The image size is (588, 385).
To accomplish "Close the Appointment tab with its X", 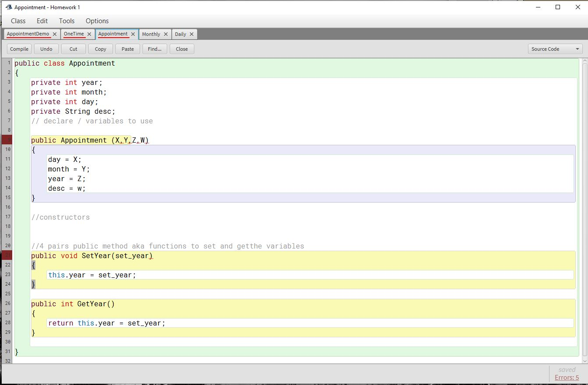I will tap(133, 34).
